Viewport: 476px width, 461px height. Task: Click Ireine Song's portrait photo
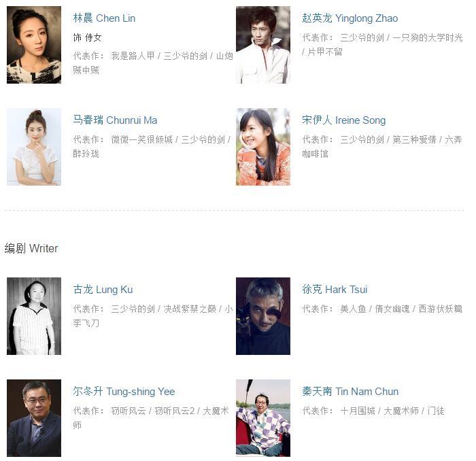[x=263, y=147]
